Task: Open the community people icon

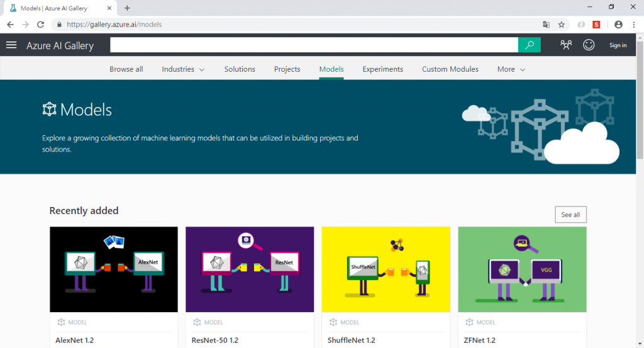Action: [566, 45]
